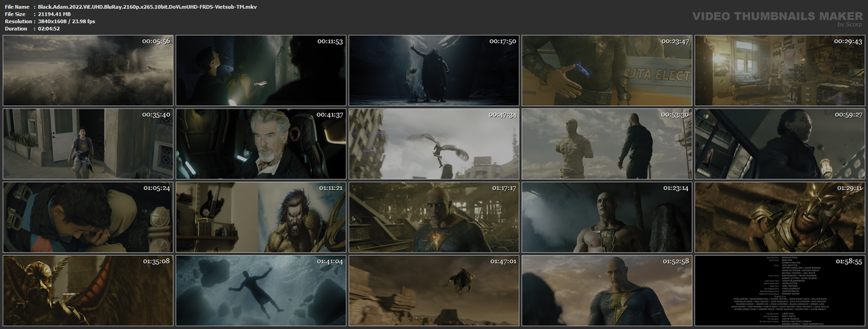Open the thumbnail at 01:52:58
This screenshot has height=329, width=868.
[x=606, y=290]
